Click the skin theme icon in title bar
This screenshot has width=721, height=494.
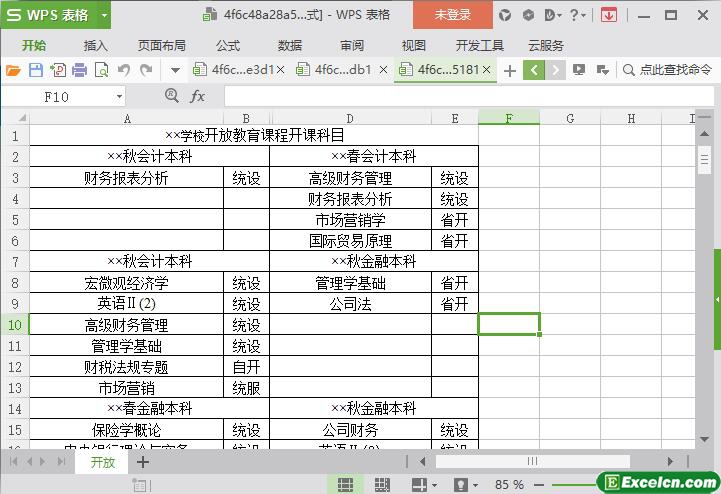click(505, 15)
